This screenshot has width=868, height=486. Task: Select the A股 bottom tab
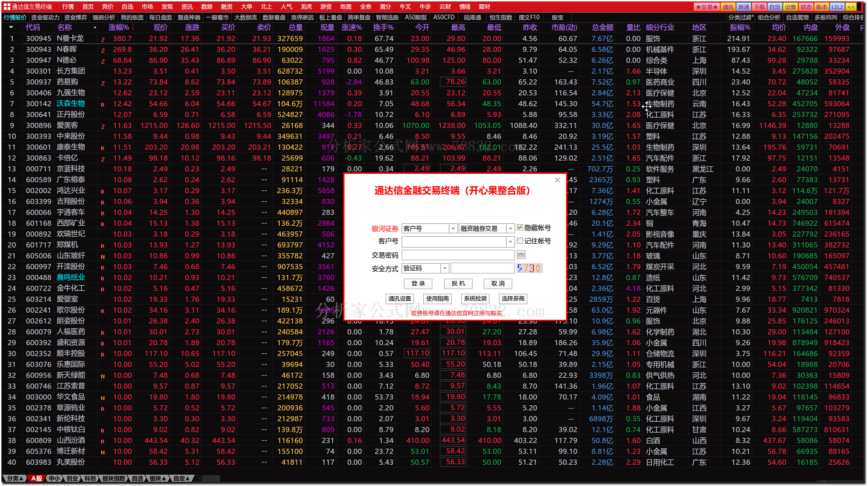point(36,478)
